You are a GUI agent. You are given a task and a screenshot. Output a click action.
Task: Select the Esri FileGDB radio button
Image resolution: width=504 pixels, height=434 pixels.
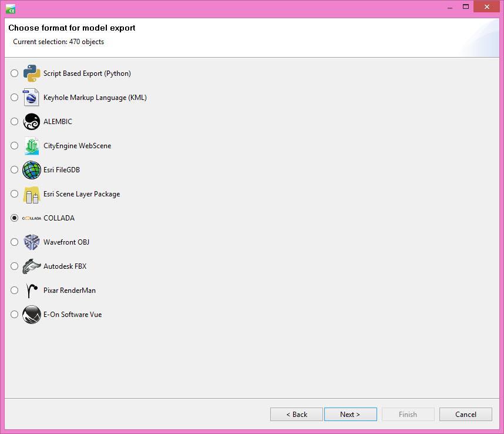click(14, 169)
